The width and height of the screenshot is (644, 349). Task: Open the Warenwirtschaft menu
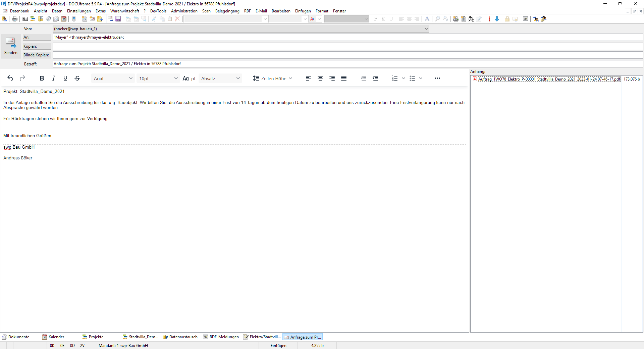125,11
